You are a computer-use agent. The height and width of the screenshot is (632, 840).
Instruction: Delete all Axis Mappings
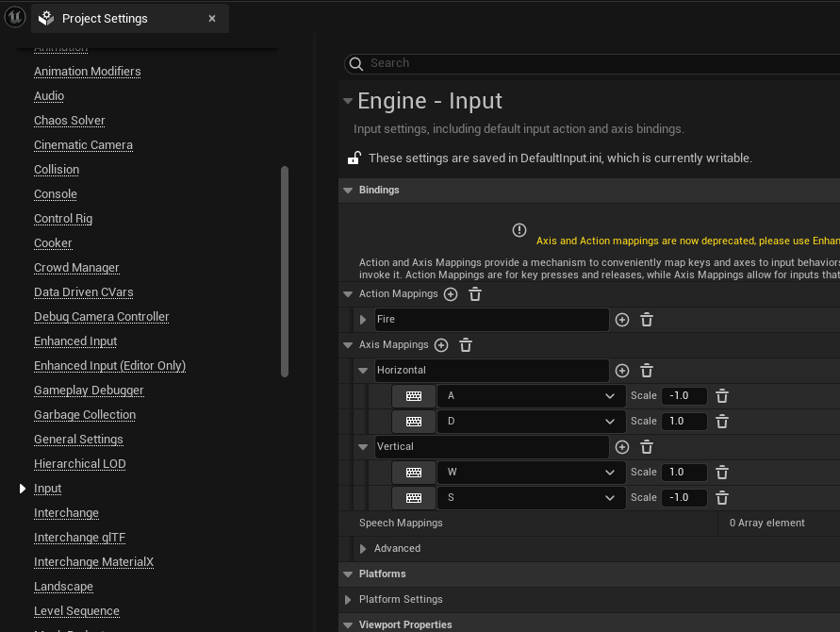[x=466, y=345]
